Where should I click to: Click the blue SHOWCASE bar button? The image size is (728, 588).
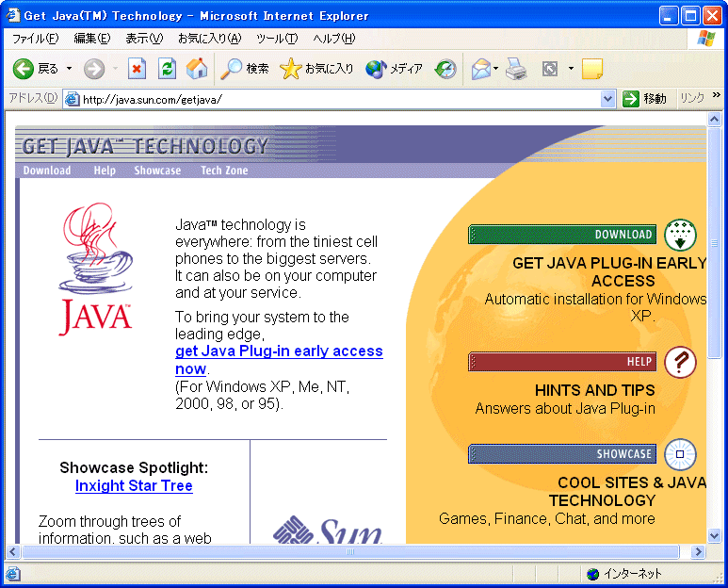562,454
